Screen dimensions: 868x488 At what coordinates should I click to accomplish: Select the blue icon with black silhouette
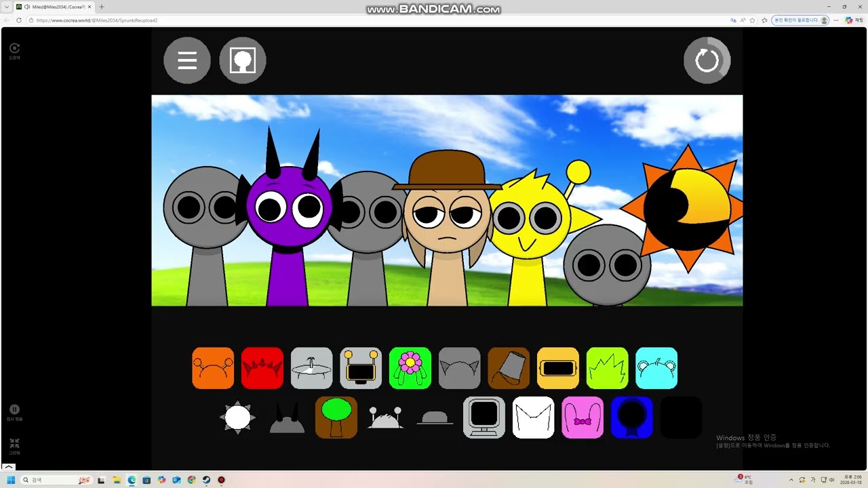[632, 418]
